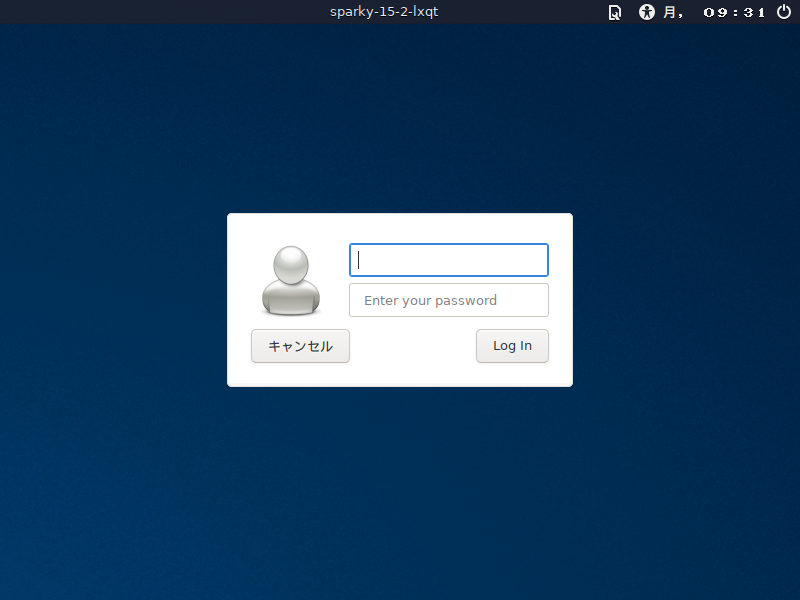
Task: Open the session selector icon in top panel
Action: [x=615, y=12]
